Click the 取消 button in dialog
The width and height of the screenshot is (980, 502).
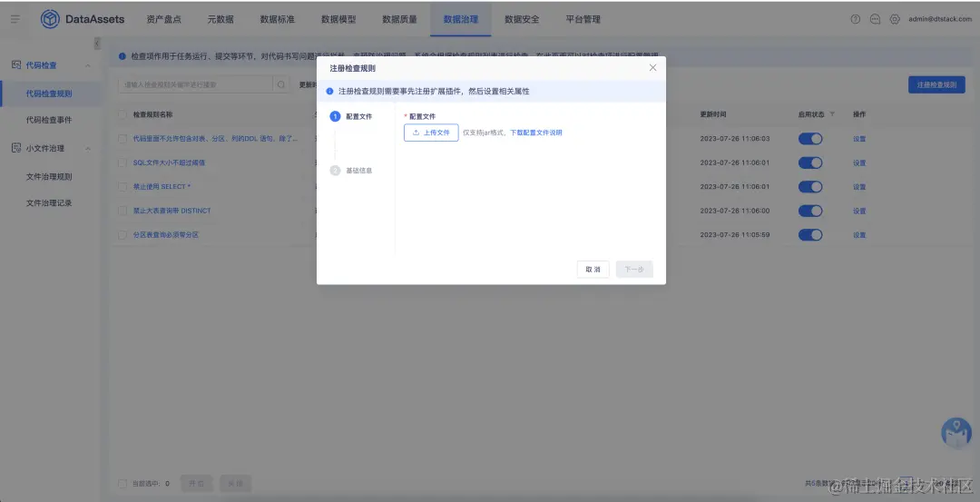tap(593, 270)
